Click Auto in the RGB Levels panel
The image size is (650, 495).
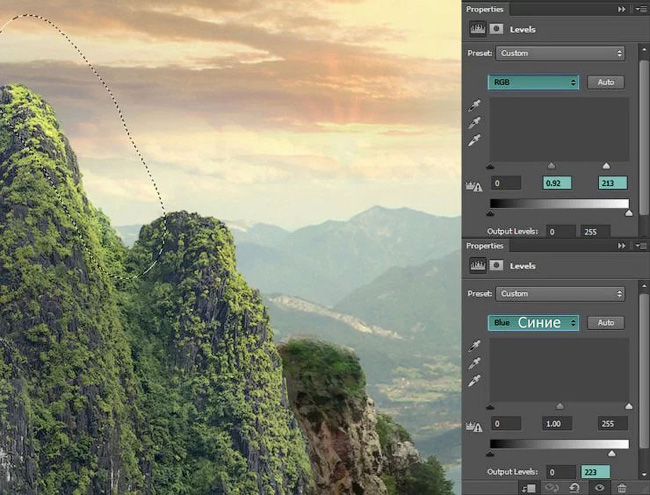606,82
